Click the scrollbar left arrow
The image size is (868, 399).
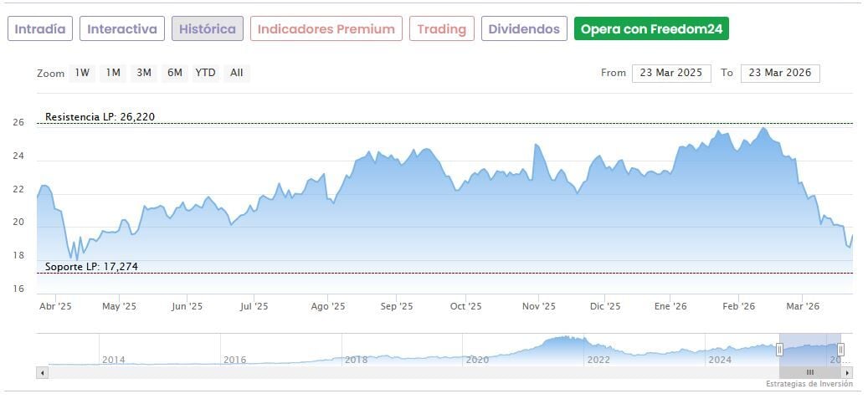coord(41,372)
